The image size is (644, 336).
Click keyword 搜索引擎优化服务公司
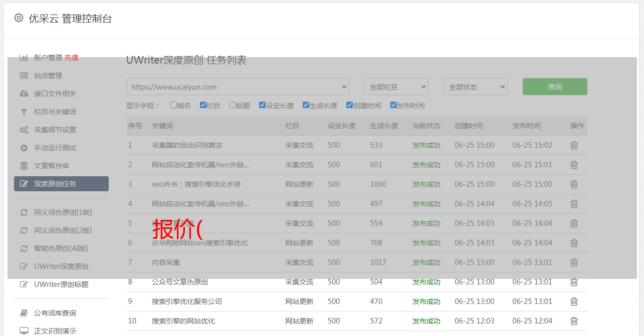[x=187, y=301]
